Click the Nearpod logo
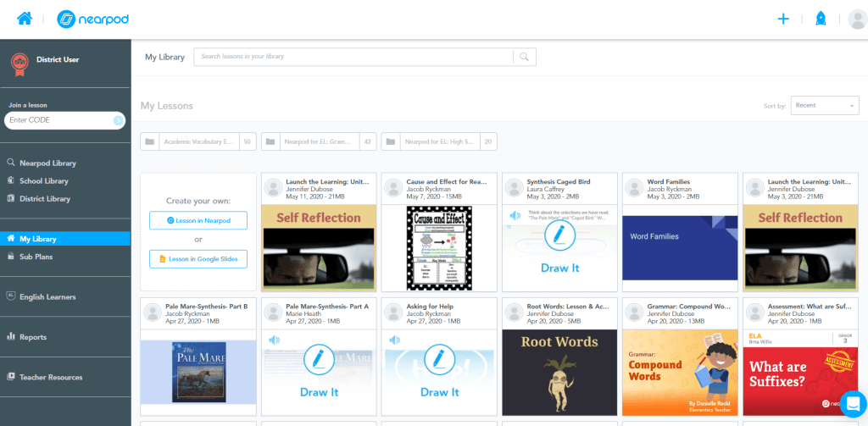This screenshot has height=426, width=868. pyautogui.click(x=93, y=19)
